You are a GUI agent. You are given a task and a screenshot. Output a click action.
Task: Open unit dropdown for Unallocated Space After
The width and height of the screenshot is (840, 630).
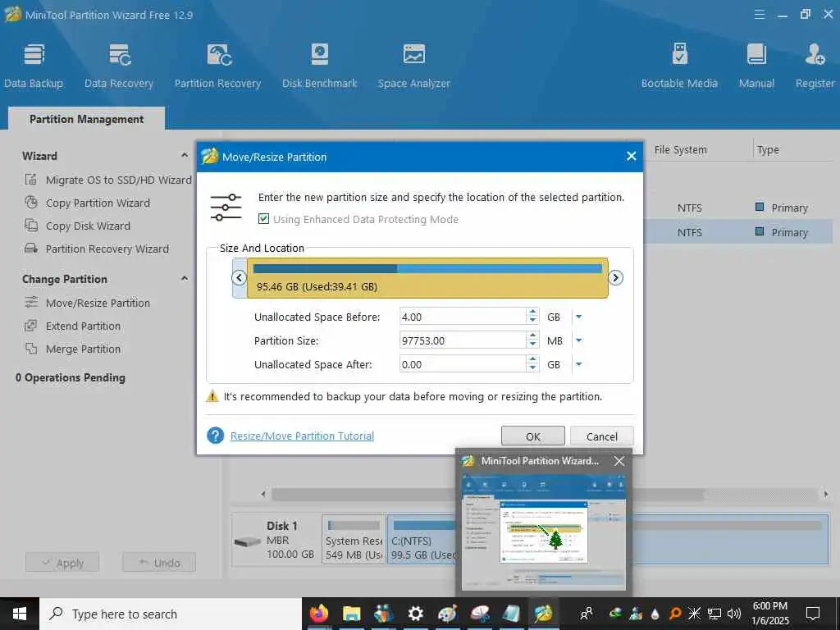click(578, 364)
